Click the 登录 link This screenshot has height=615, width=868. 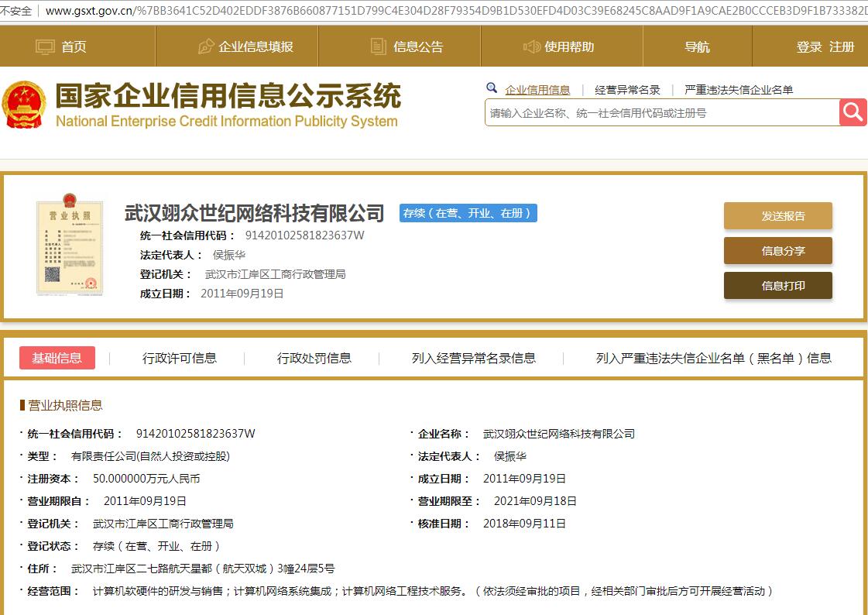tap(809, 46)
